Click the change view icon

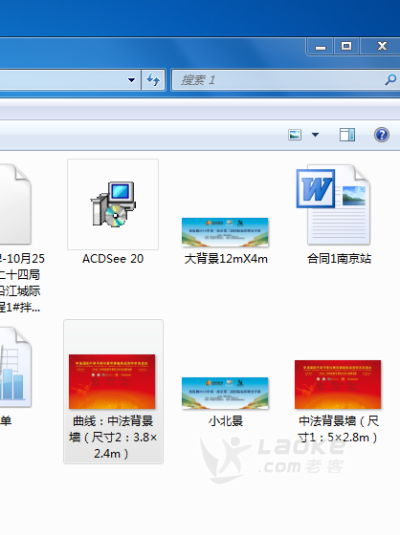click(295, 135)
